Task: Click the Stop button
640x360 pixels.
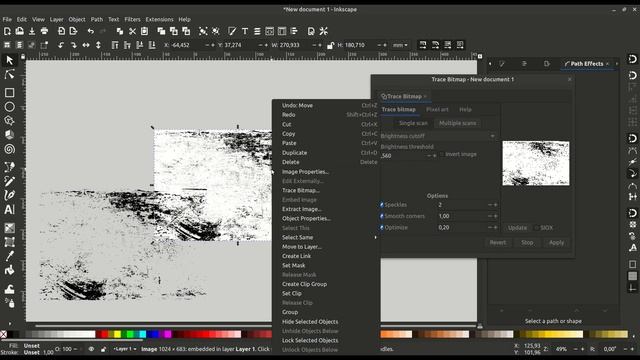Action: (x=527, y=242)
